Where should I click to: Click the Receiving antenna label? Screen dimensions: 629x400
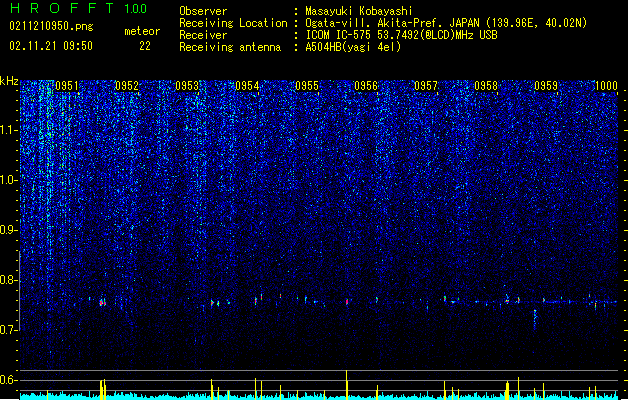tap(230, 47)
